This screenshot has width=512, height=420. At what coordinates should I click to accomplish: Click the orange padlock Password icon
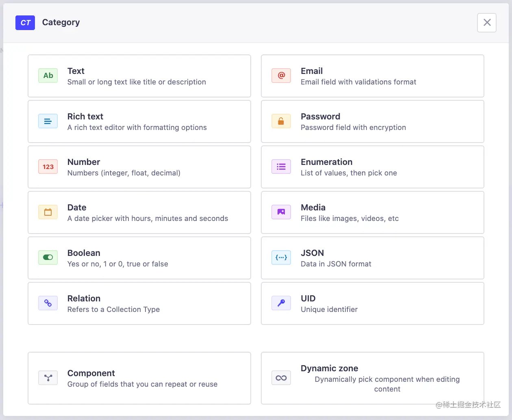pos(281,121)
